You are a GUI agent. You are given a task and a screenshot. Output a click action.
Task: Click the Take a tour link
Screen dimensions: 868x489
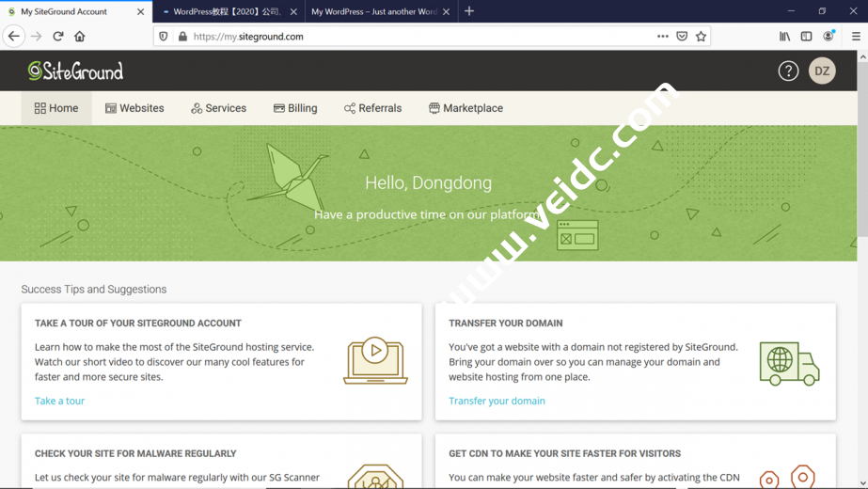point(59,401)
